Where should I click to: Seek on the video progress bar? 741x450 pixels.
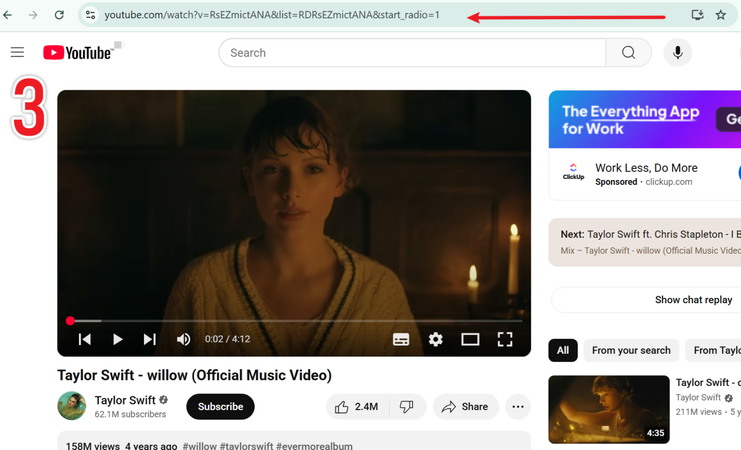294,321
